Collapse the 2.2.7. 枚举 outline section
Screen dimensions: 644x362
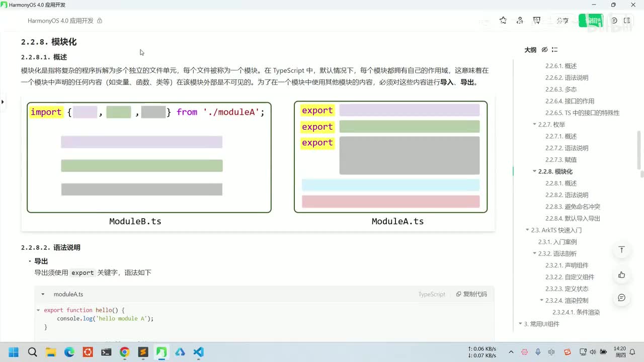click(534, 124)
